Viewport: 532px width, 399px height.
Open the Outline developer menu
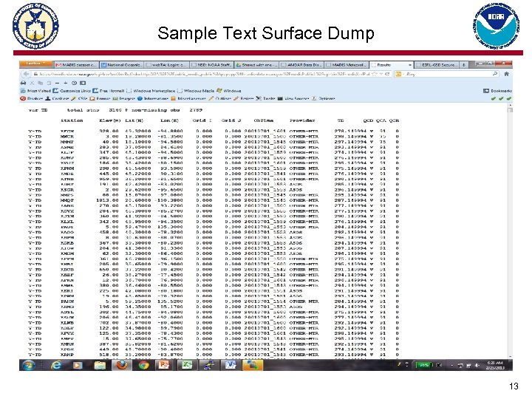pos(220,98)
